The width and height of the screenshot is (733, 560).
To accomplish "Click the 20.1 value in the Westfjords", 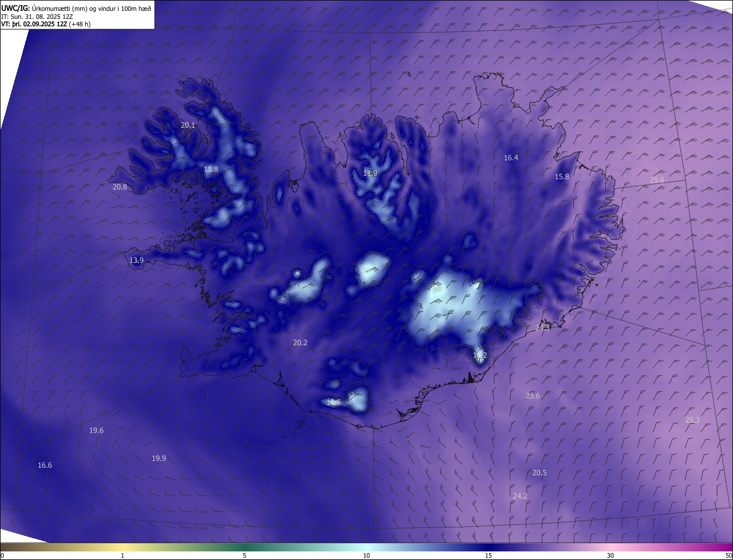I will [188, 125].
